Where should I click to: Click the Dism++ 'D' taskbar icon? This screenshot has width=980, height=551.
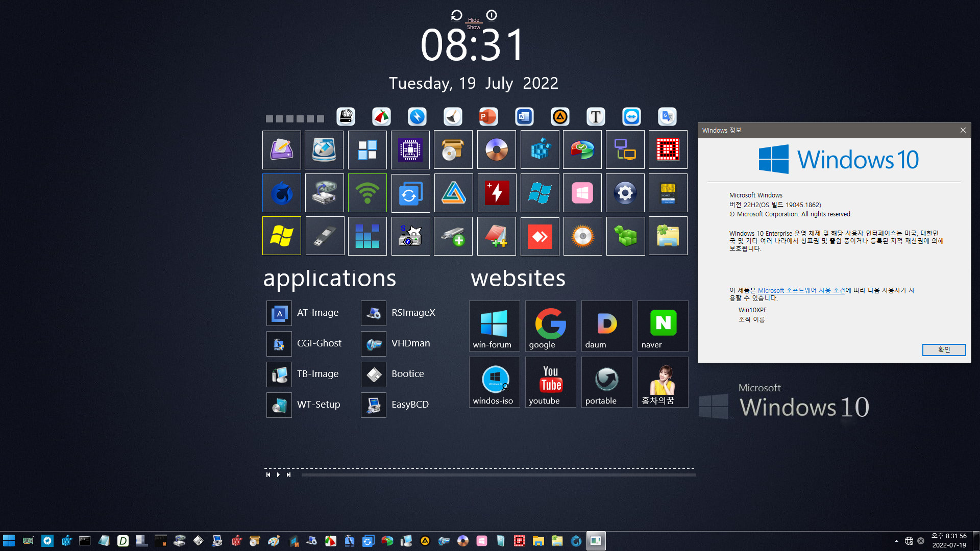(122, 541)
